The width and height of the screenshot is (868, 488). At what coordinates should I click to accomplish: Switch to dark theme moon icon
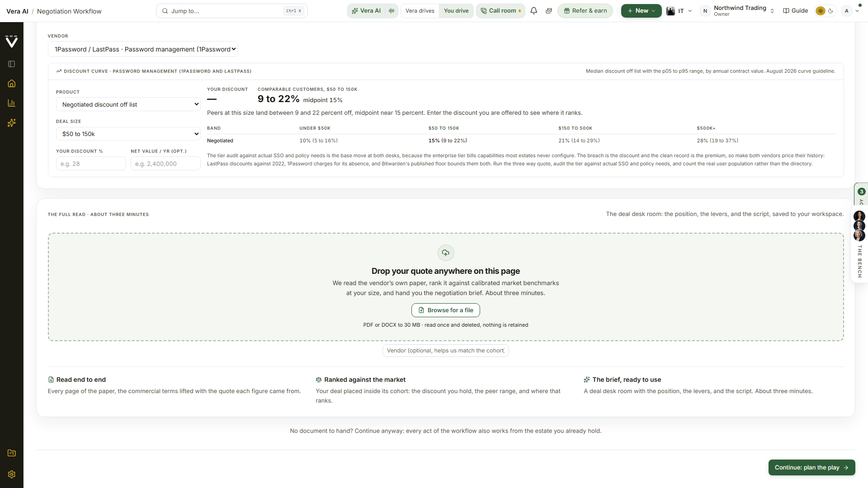[831, 11]
